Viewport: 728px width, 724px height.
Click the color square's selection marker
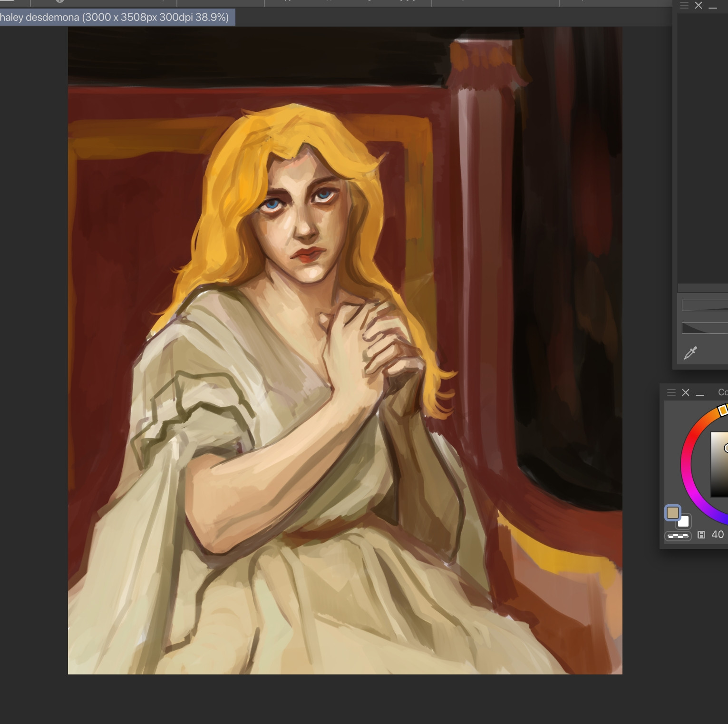pos(726,448)
